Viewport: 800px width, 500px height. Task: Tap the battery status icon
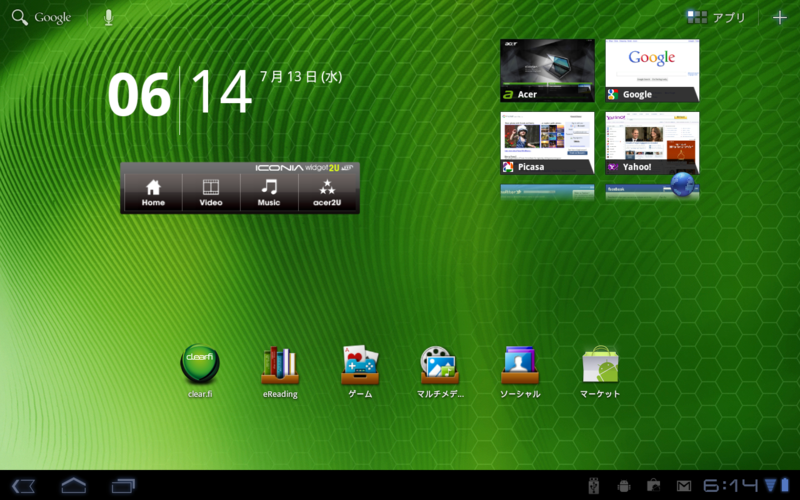[x=784, y=485]
